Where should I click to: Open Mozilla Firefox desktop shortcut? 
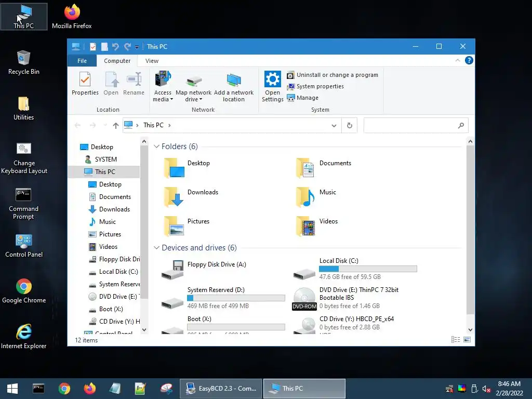72,16
